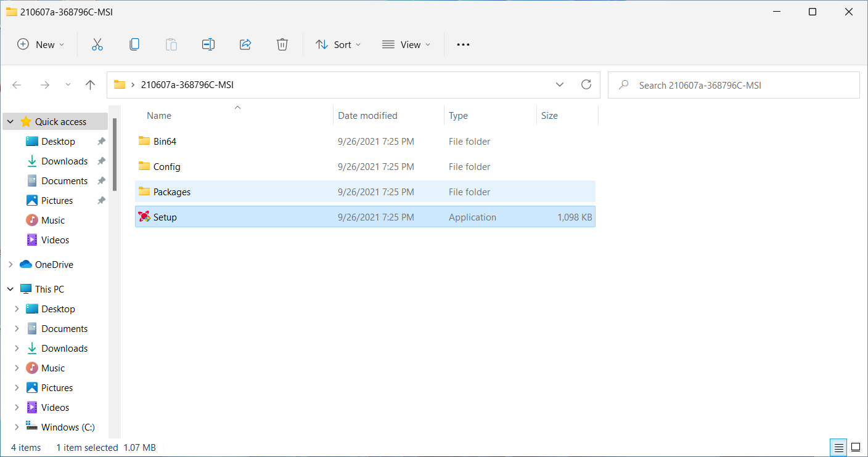Click the Delete trash can icon

click(x=282, y=44)
